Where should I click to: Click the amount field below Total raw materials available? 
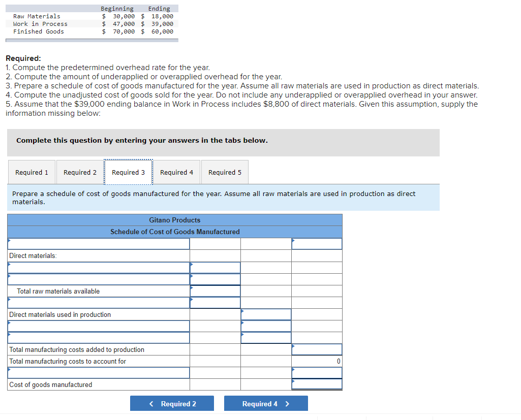pyautogui.click(x=216, y=303)
